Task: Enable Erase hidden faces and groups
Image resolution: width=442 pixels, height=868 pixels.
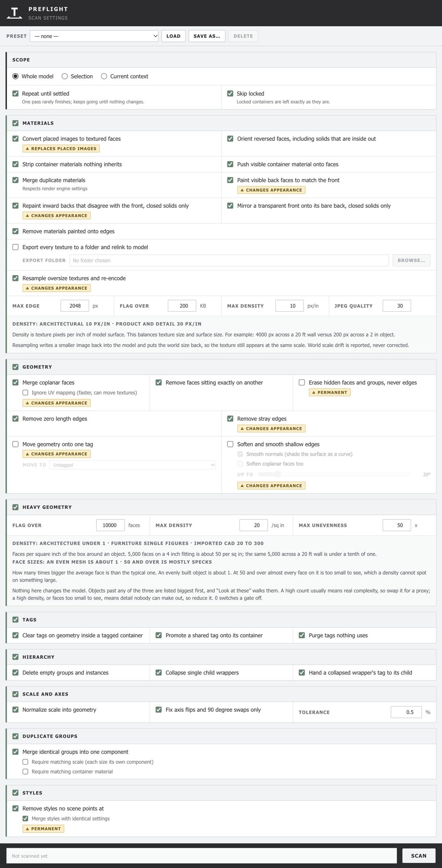Action: (x=302, y=383)
